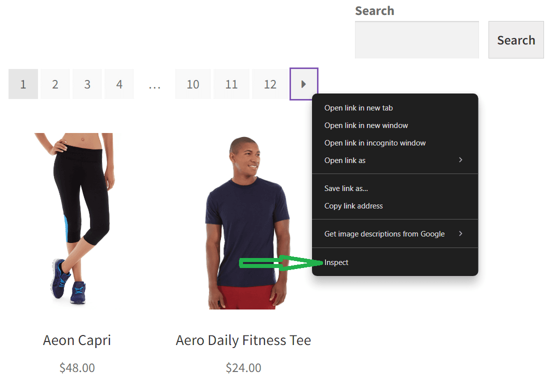The height and width of the screenshot is (392, 556).
Task: Click the Search button
Action: click(x=516, y=39)
